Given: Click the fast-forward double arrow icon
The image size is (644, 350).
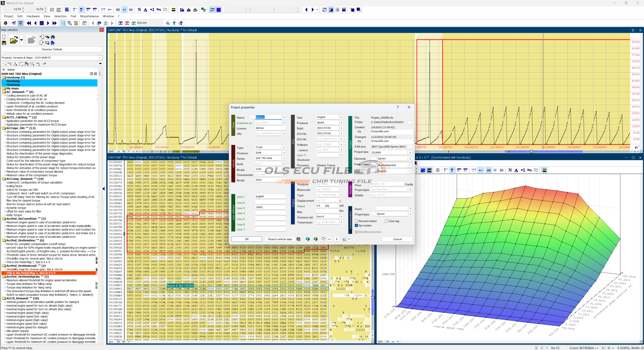Looking at the screenshot, I should click(54, 23).
